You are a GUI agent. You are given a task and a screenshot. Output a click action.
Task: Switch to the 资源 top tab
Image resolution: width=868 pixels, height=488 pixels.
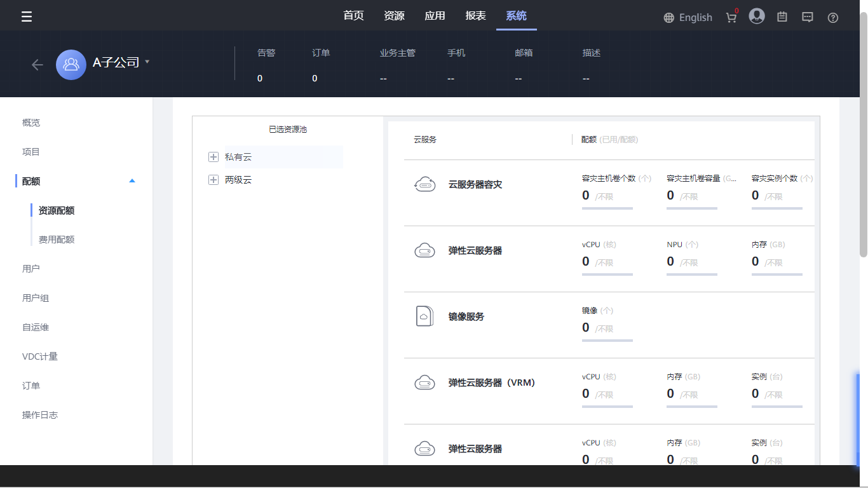[x=394, y=16]
